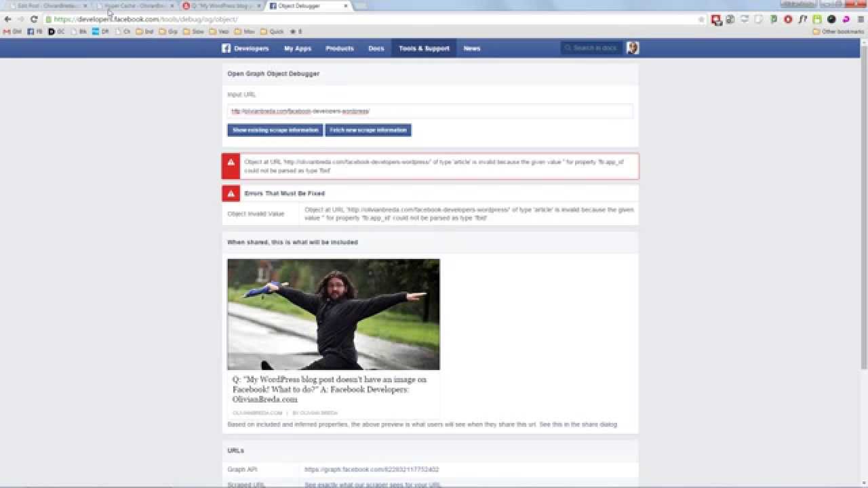This screenshot has height=488, width=868.
Task: Open the Chrome hamburger menu
Action: tap(861, 19)
